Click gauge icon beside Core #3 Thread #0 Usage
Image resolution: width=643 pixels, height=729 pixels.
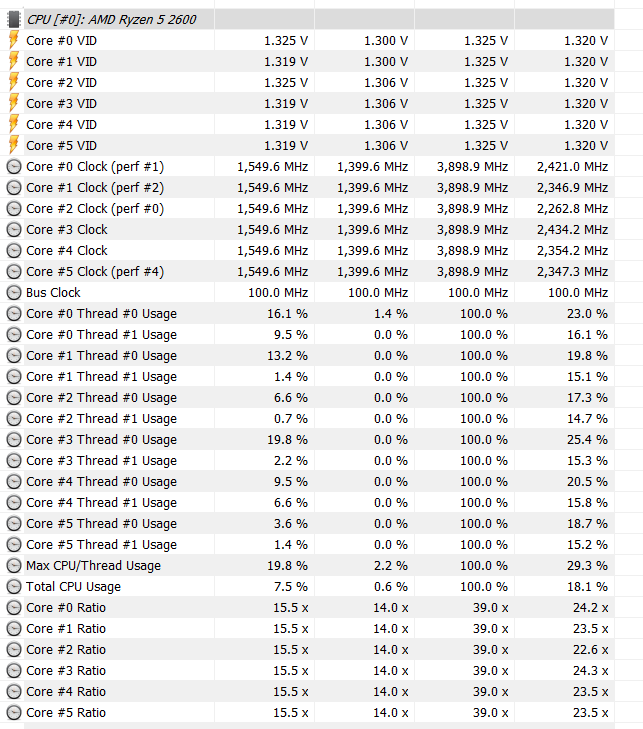point(14,439)
